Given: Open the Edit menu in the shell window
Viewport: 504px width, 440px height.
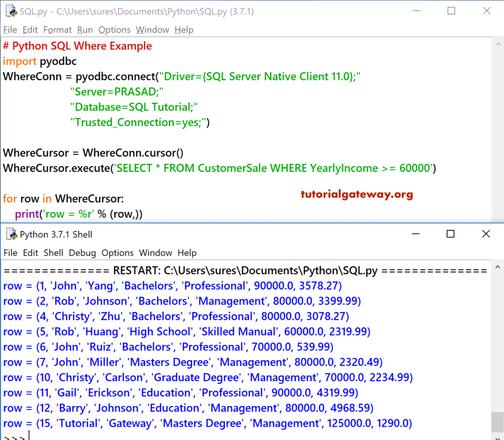Looking at the screenshot, I should (x=30, y=252).
